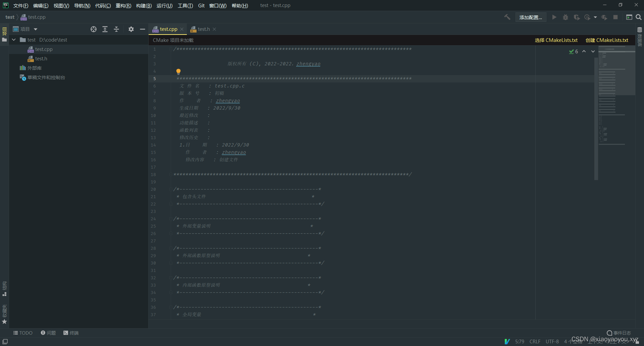Go to previous highlighted problem arrow
This screenshot has width=644, height=346.
point(584,51)
